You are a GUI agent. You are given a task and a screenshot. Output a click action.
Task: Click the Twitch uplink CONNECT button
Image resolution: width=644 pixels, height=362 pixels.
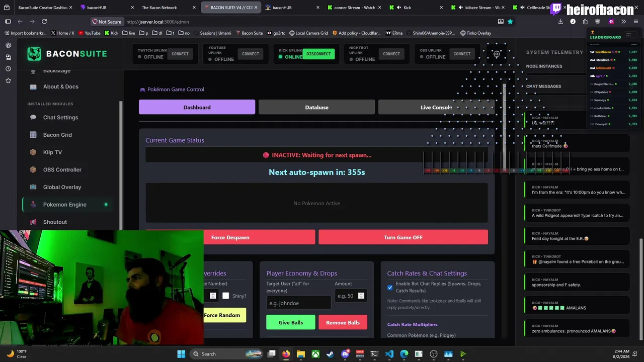point(180,54)
